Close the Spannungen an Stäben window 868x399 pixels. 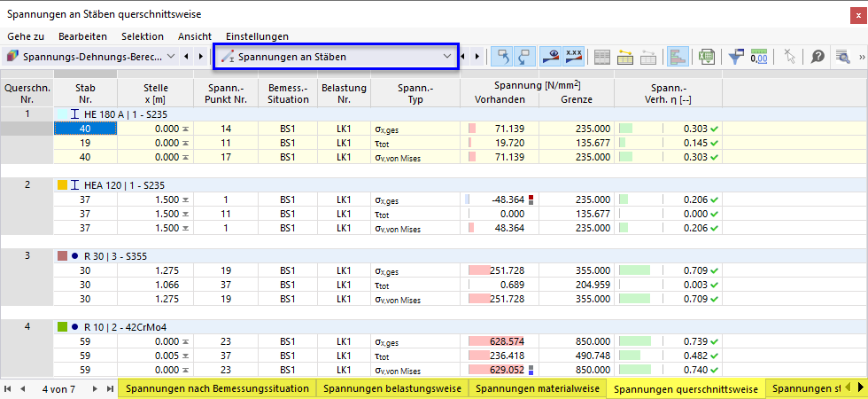coord(857,14)
